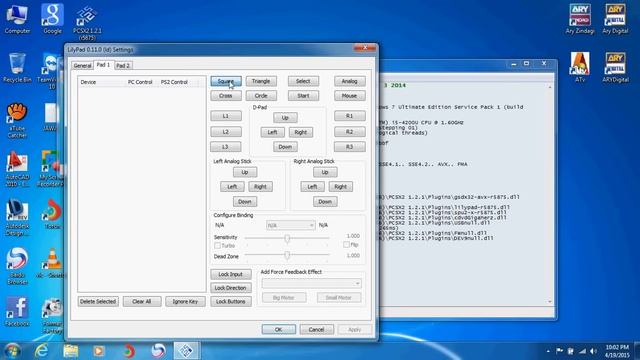Open Windows Media Player taskbar icon
640x360 pixels.
click(99, 351)
